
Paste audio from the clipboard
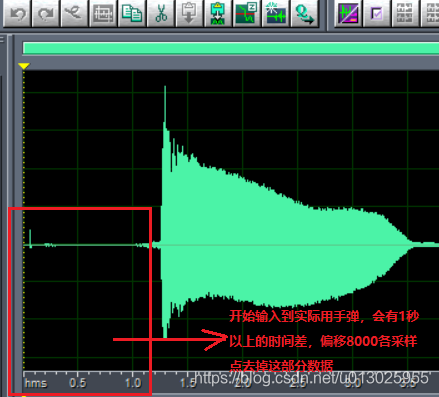(x=189, y=13)
